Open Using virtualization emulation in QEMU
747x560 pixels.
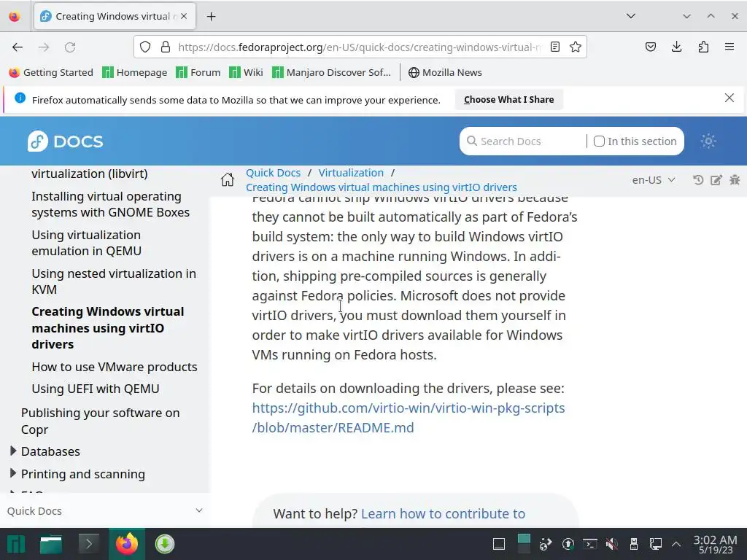(x=86, y=243)
